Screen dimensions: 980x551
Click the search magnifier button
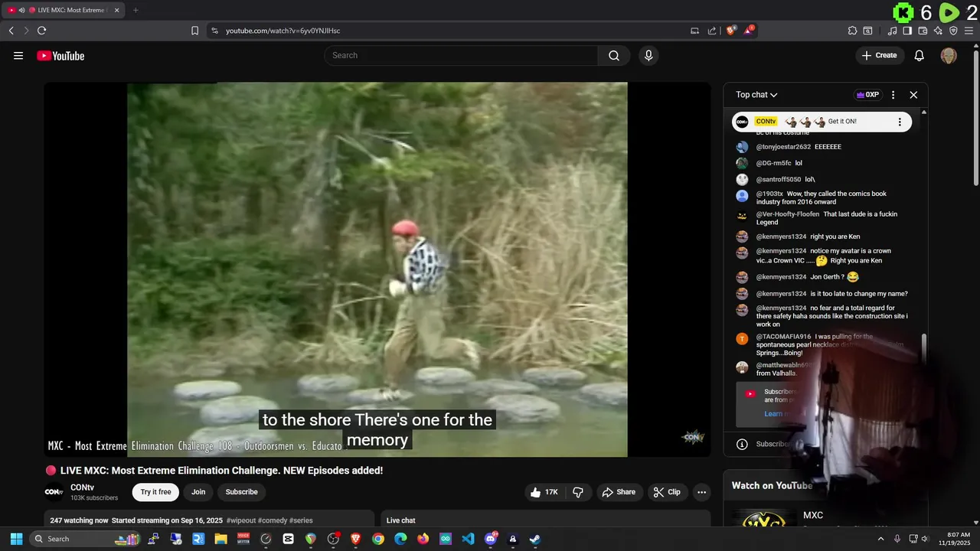point(614,55)
